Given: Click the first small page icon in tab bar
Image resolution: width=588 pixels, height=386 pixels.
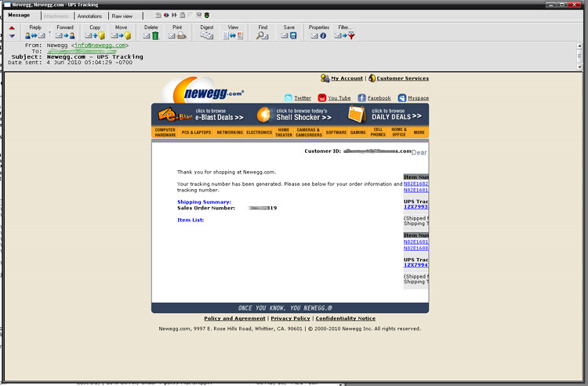Looking at the screenshot, I should coord(158,16).
